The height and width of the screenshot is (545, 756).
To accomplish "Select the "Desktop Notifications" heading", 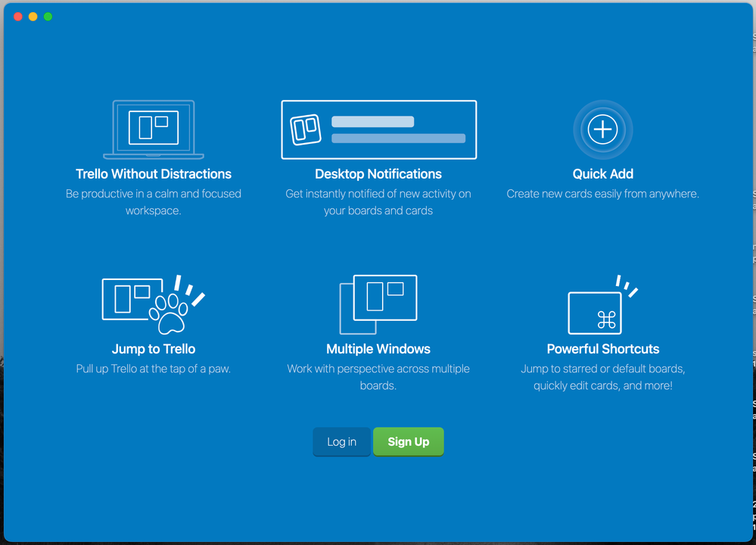I will coord(378,174).
